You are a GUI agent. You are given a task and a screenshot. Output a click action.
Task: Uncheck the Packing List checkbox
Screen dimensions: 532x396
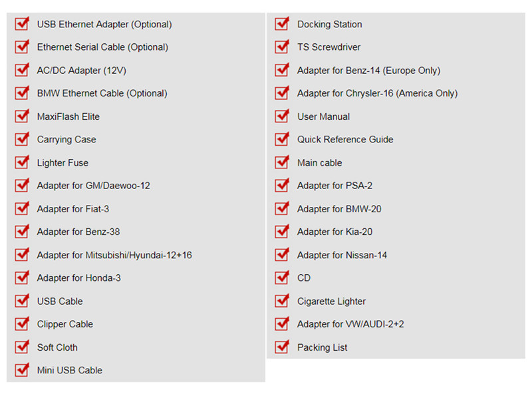(281, 347)
